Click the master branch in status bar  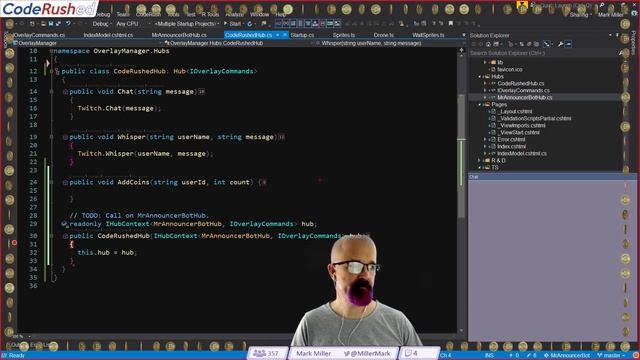[x=611, y=356]
